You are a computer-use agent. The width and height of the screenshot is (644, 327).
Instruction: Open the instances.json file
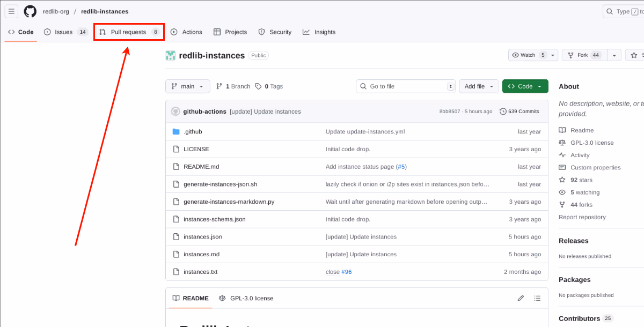tap(202, 236)
